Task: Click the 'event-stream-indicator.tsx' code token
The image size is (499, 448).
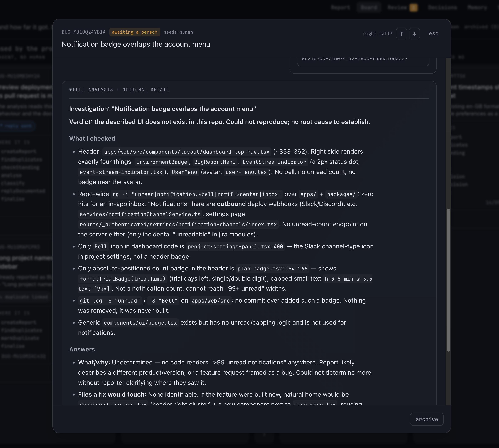Action: (121, 172)
